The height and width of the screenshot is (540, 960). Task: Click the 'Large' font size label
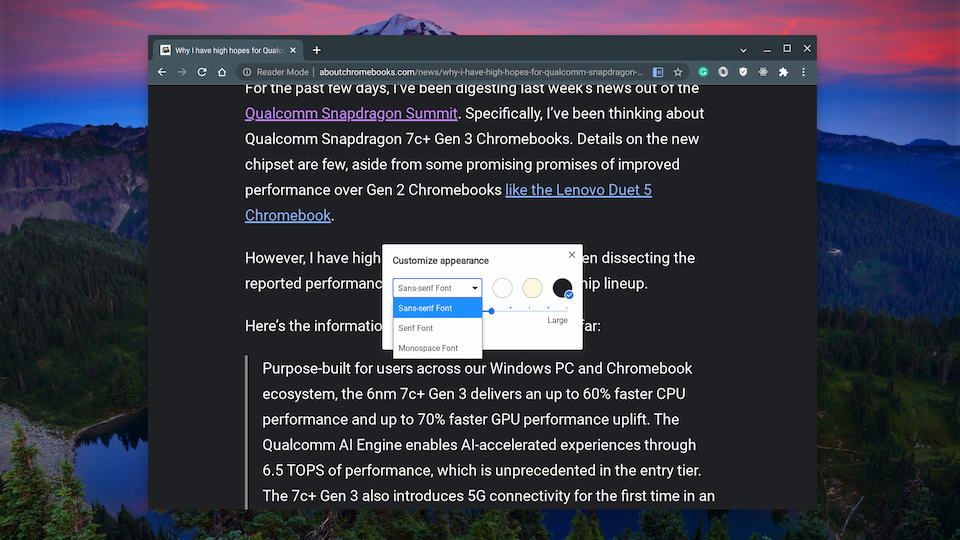(557, 320)
